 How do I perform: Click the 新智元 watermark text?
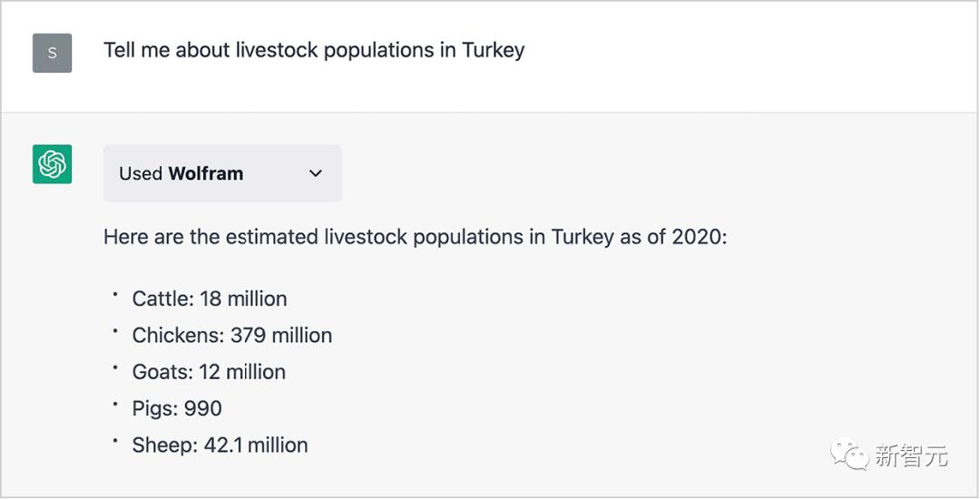[911, 456]
